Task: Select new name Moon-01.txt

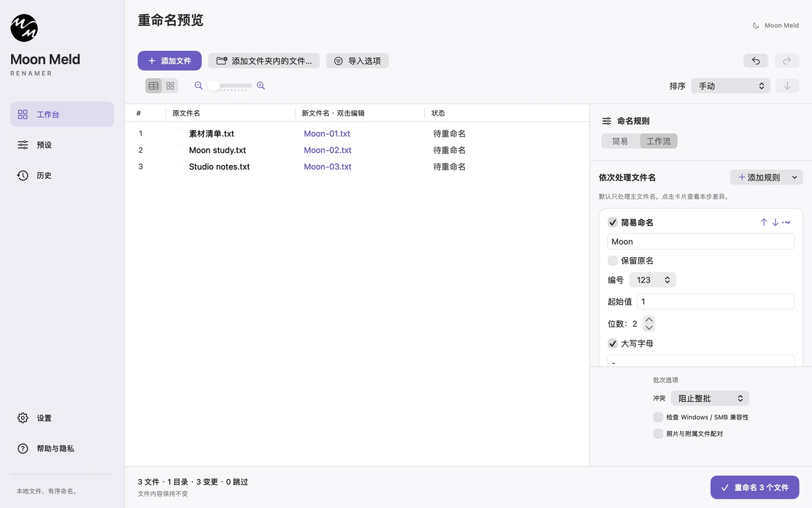Action: [327, 134]
